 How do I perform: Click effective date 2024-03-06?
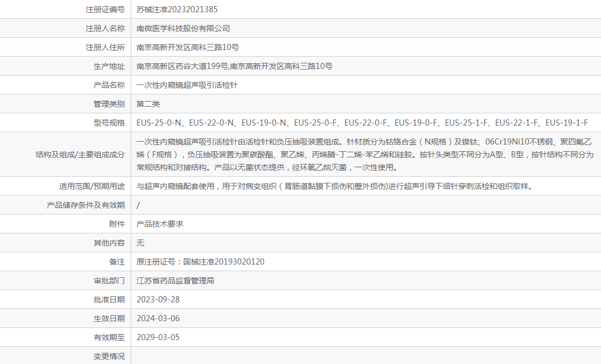tap(158, 318)
